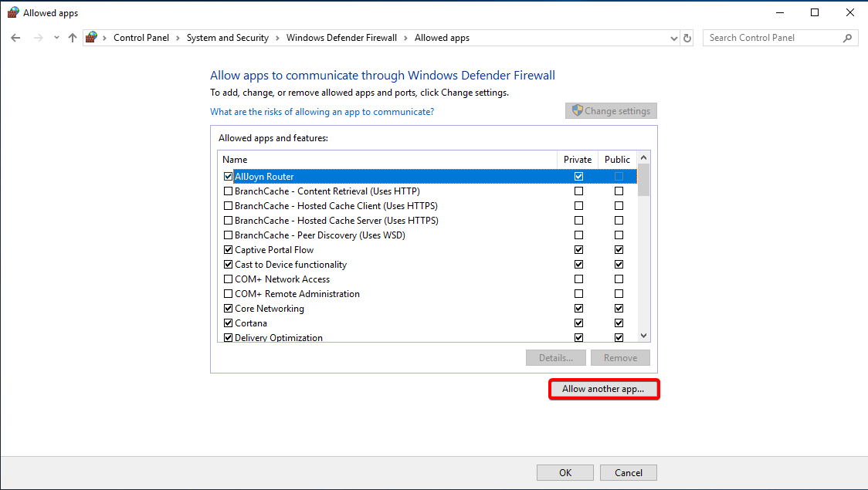Click the Details... button
The width and height of the screenshot is (868, 490).
[556, 358]
